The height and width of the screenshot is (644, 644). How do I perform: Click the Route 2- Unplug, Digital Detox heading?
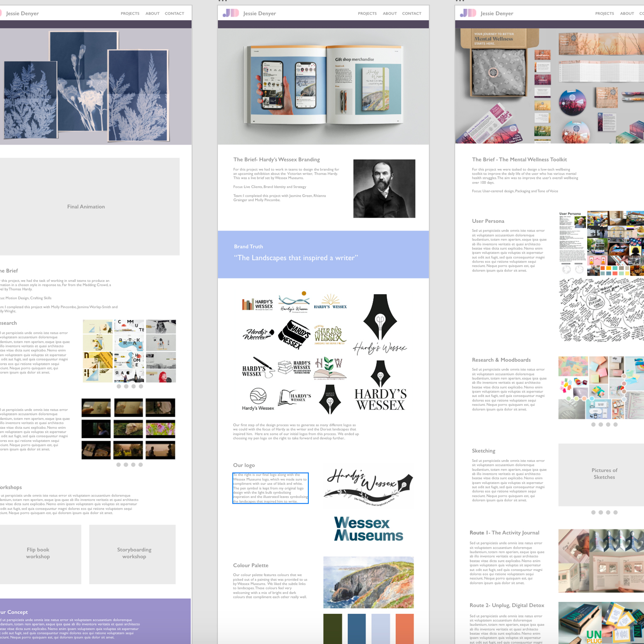(507, 605)
